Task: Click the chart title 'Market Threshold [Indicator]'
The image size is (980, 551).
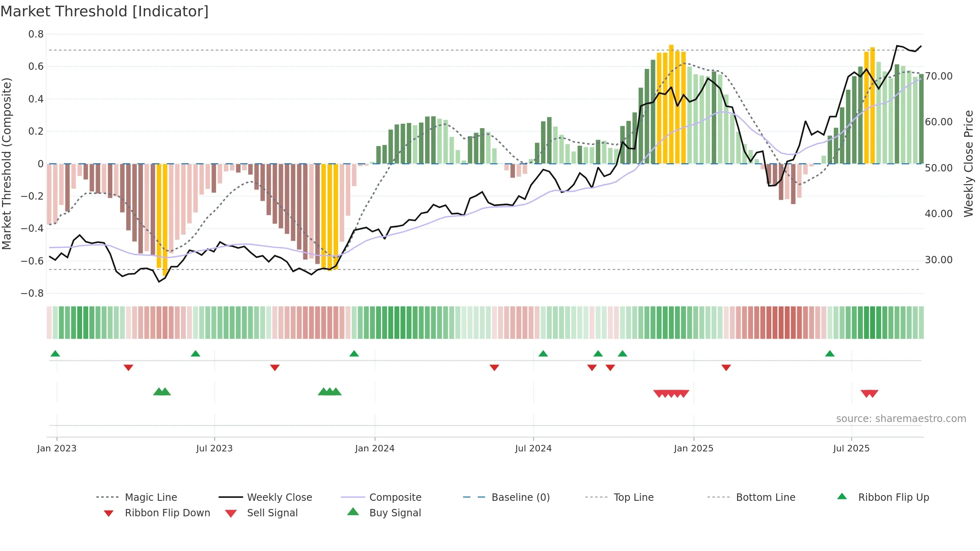Action: point(105,11)
